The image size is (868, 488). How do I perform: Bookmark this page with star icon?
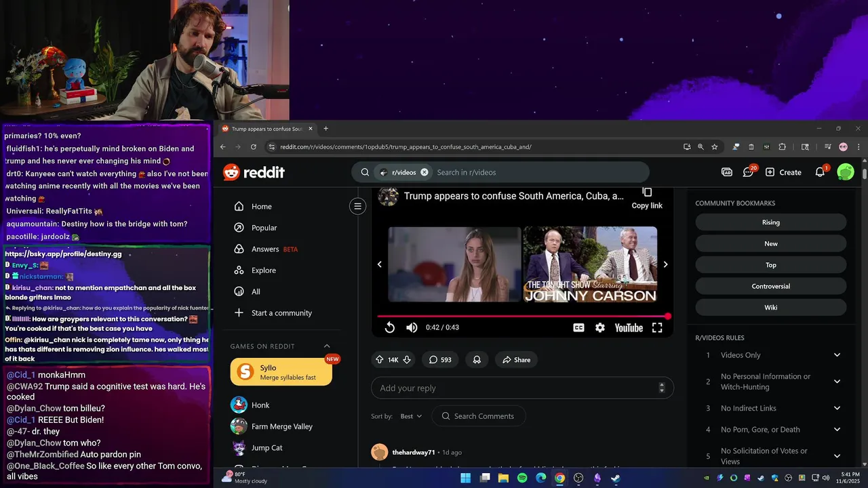point(715,146)
